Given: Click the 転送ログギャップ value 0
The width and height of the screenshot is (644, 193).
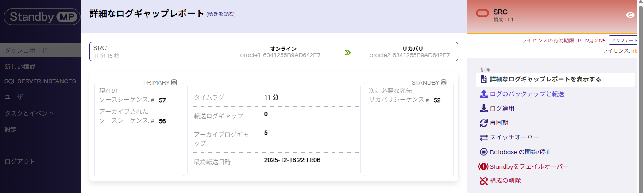Looking at the screenshot, I should pyautogui.click(x=266, y=114).
